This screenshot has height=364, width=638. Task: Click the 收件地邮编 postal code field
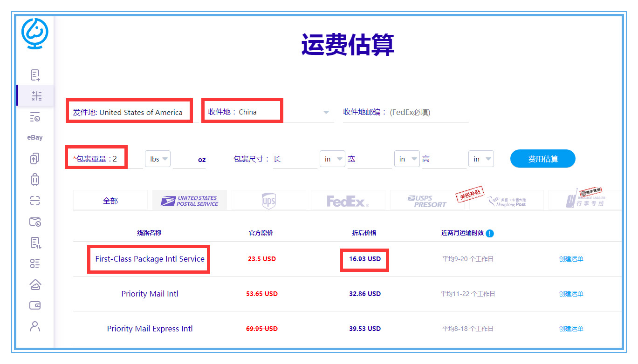pos(428,112)
